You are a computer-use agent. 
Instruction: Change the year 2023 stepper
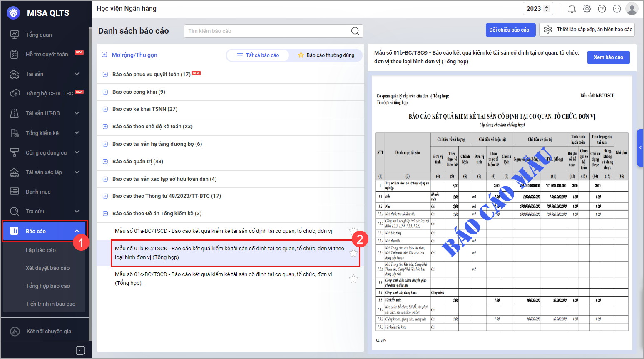click(x=546, y=9)
